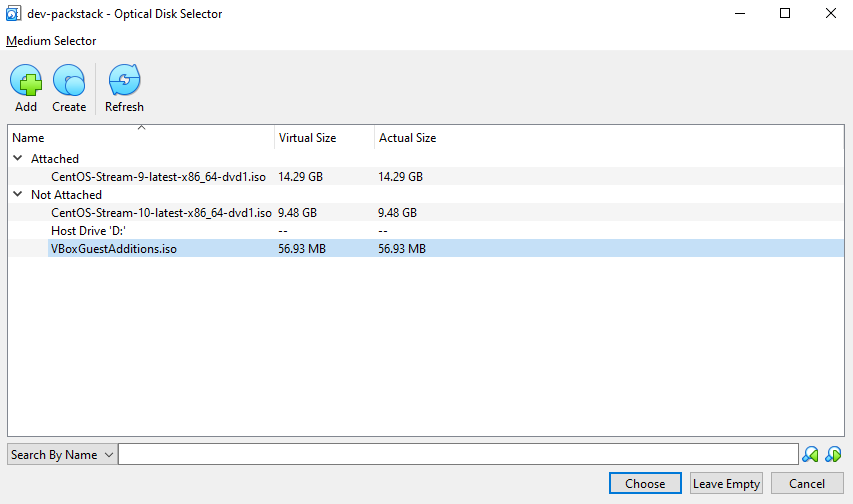This screenshot has width=853, height=504.
Task: Open the Search By Name dropdown
Action: 62,455
